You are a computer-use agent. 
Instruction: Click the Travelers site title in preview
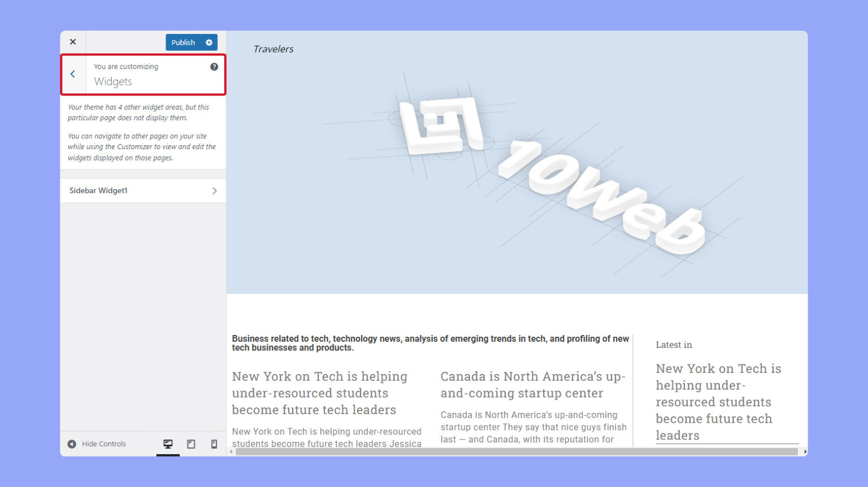pos(274,49)
